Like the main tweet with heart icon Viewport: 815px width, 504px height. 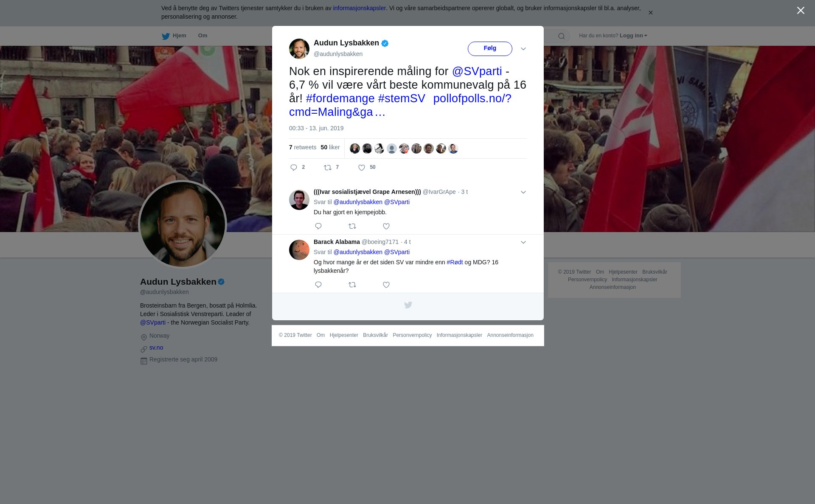pos(362,168)
